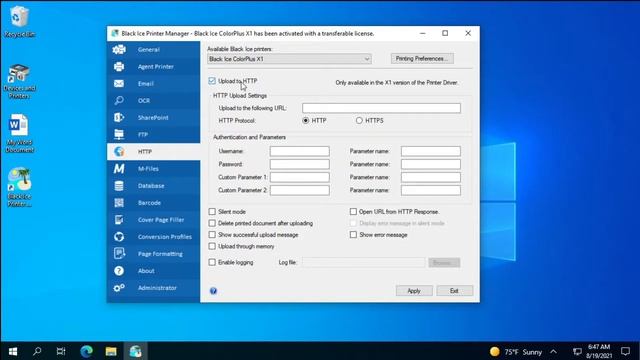
Task: Open the M-Files icon
Action: [119, 169]
